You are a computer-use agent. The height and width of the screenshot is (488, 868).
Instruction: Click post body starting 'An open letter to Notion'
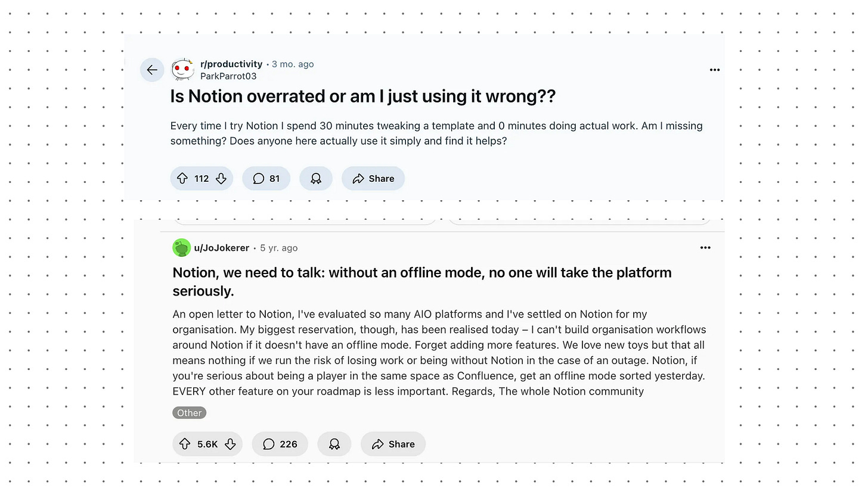(439, 353)
